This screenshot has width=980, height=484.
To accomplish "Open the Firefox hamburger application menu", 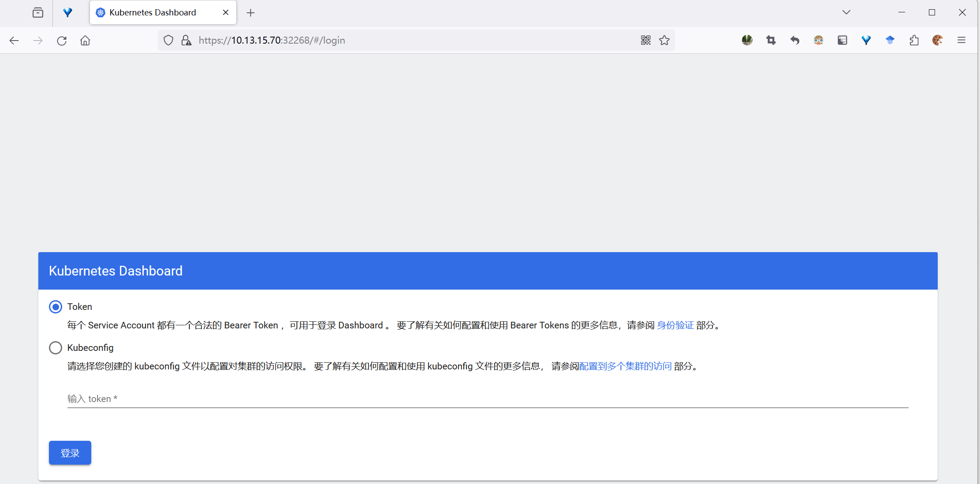I will pos(961,40).
